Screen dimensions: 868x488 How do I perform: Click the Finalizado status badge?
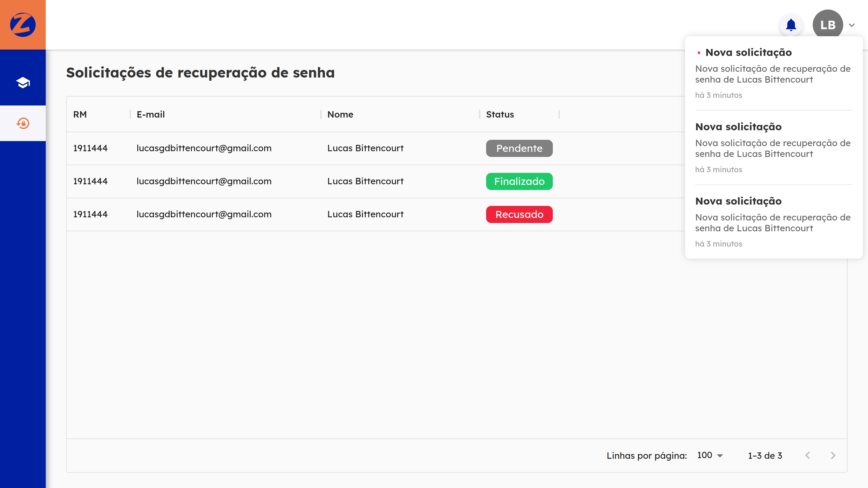pyautogui.click(x=519, y=181)
